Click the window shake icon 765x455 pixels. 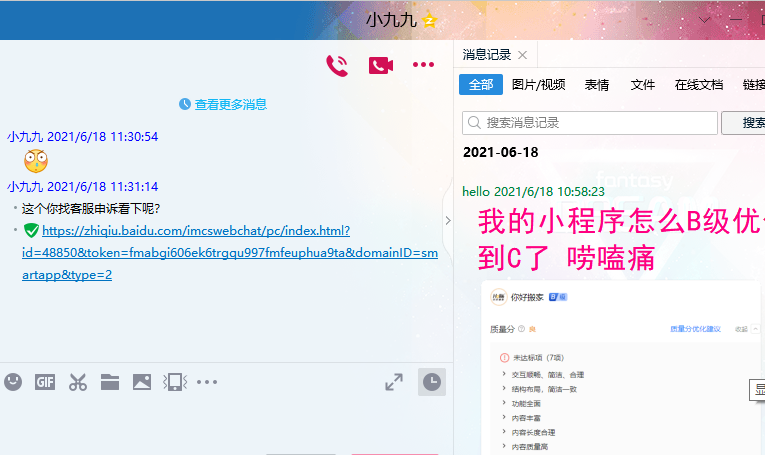[175, 382]
